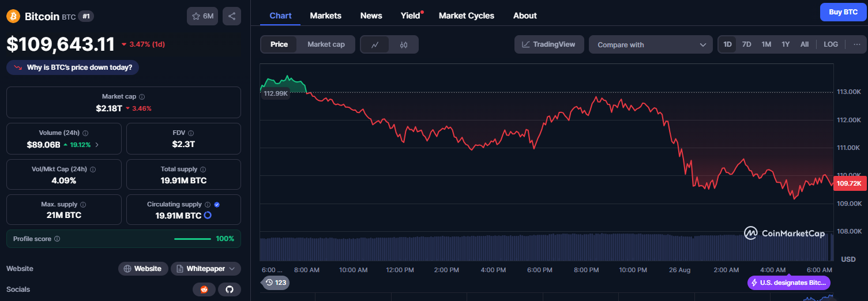This screenshot has width=868, height=301.
Task: Click Volume (24h) info icon
Action: [x=85, y=133]
